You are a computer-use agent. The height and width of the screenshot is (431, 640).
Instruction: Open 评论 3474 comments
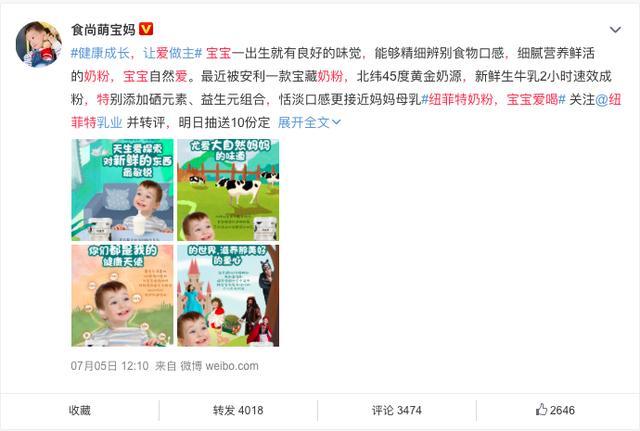pyautogui.click(x=397, y=410)
